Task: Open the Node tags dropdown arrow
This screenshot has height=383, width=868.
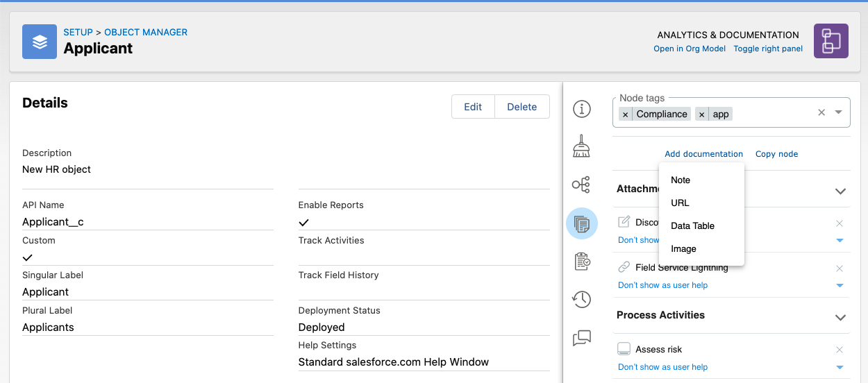Action: 839,112
